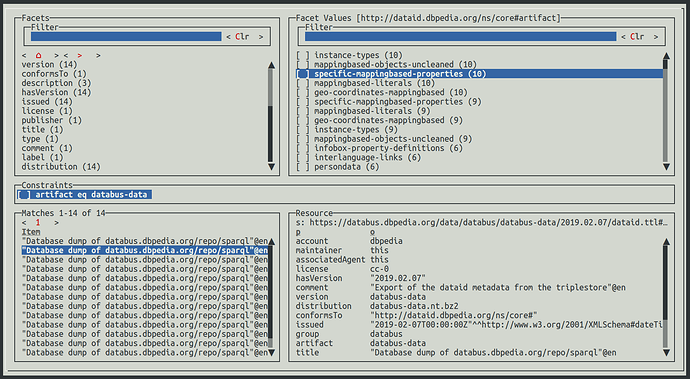Viewport: 690px width, 379px height.
Task: Select the label (1) facet
Action: (x=42, y=157)
